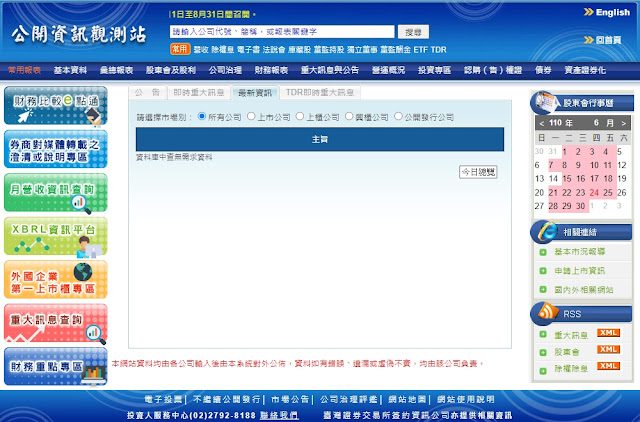Go to next month in calendar

624,123
